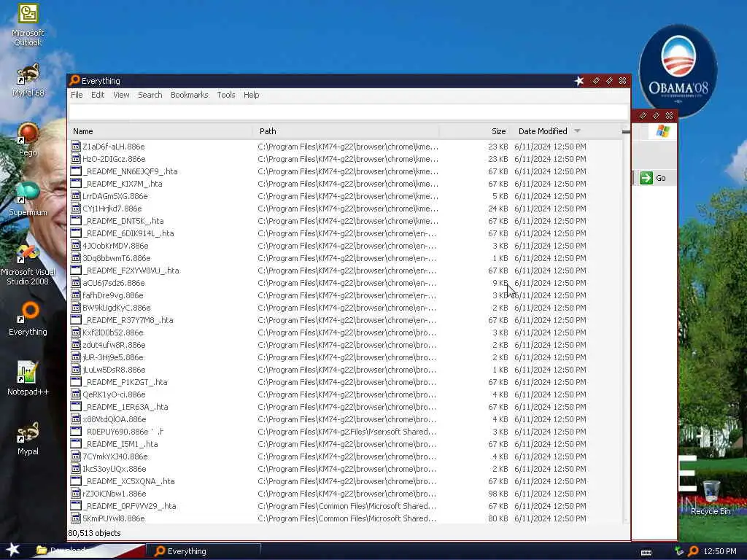Select file Kxf2lD0bS2.886e
This screenshot has width=747, height=560.
tap(112, 332)
